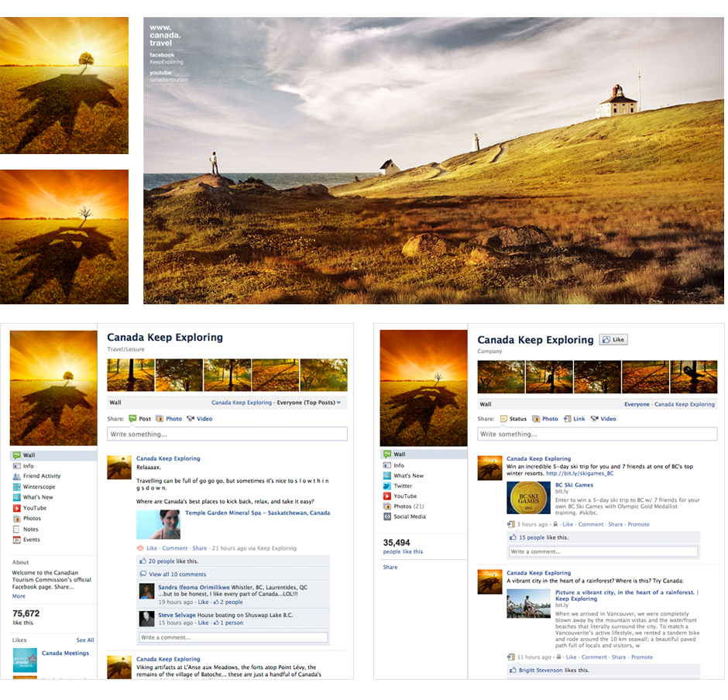Click More under the About description
Screen dimensions: 728x700
pos(19,596)
